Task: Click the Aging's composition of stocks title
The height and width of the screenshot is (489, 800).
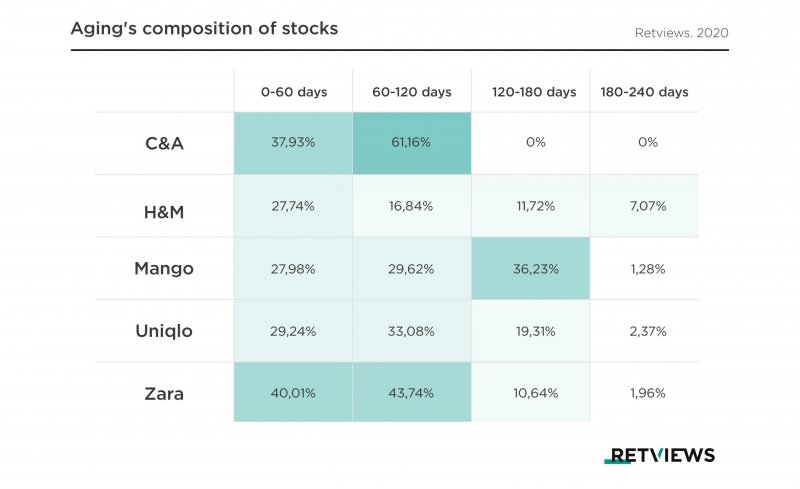Action: pos(204,28)
